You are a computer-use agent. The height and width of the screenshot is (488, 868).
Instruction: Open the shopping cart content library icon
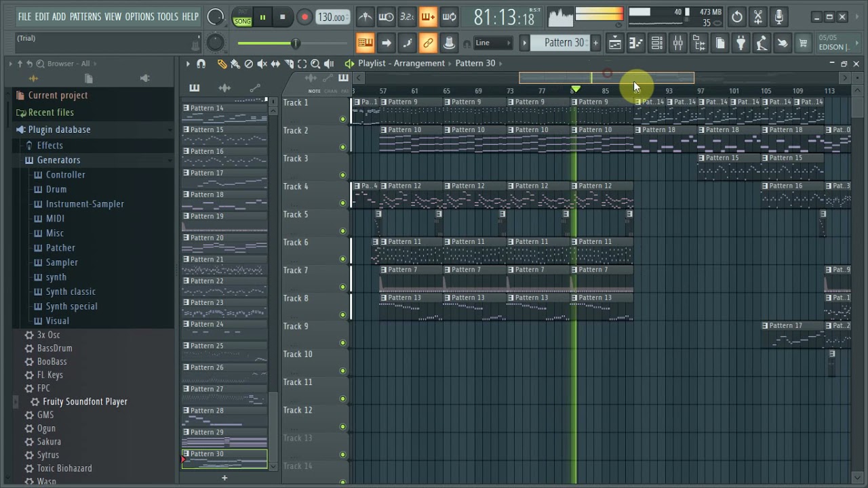coord(804,43)
